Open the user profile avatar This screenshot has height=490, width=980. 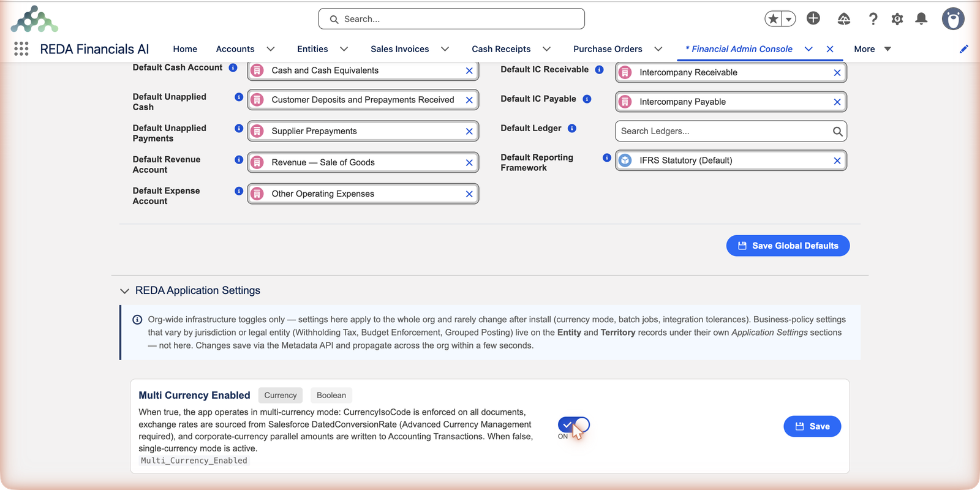953,19
